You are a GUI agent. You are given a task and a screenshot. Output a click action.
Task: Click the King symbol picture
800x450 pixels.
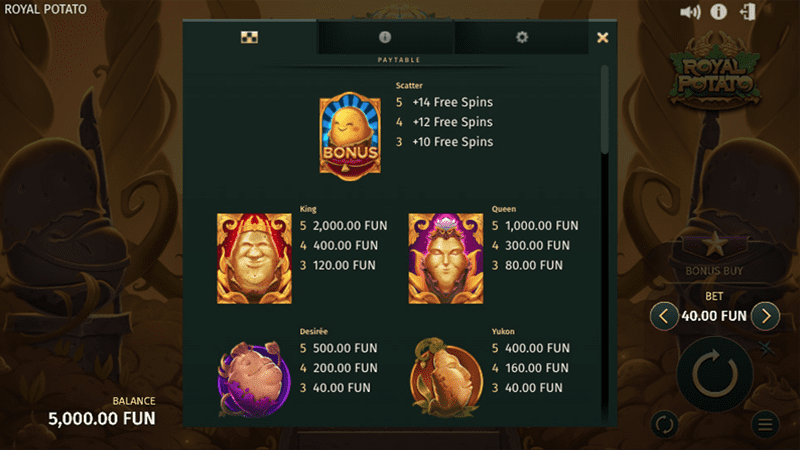click(x=254, y=259)
